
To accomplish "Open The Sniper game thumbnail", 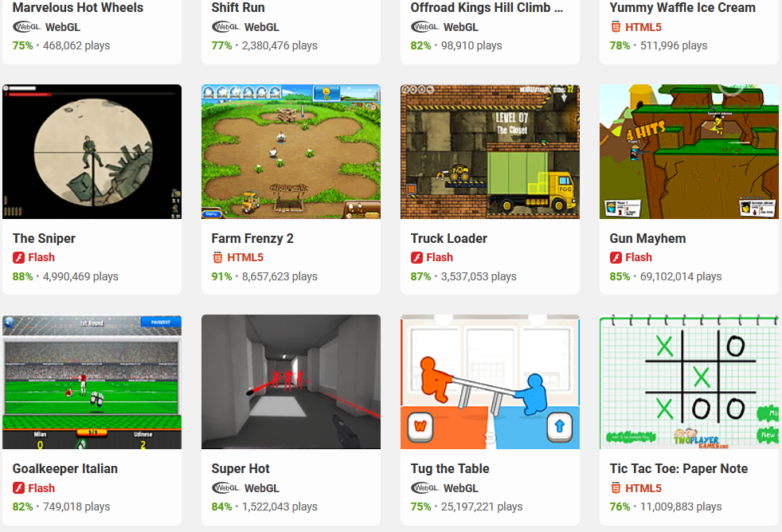I will pos(92,151).
